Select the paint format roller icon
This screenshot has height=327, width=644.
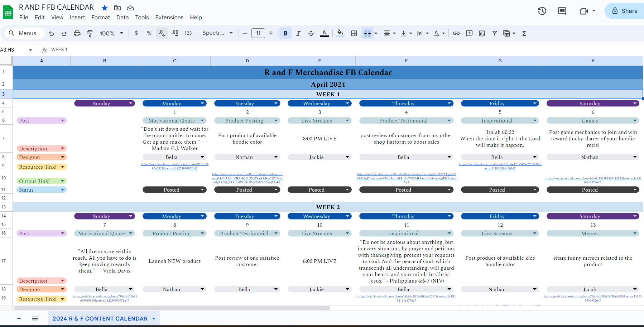pos(90,33)
